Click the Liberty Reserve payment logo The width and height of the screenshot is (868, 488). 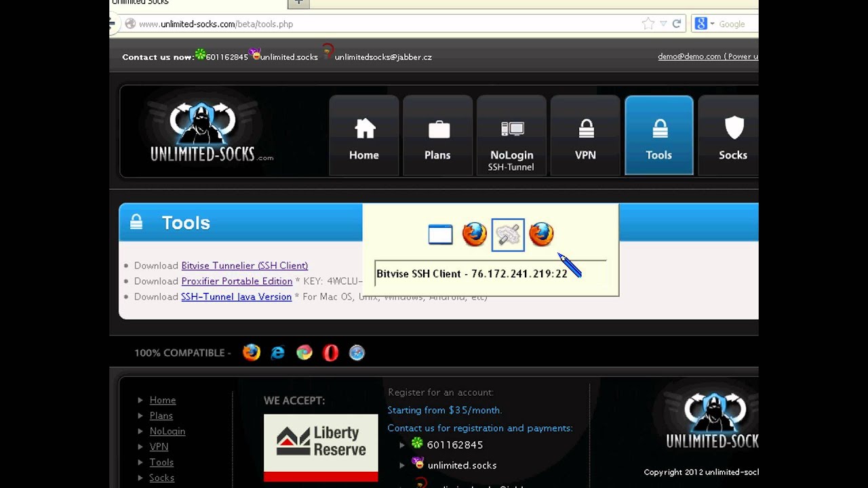click(x=321, y=447)
